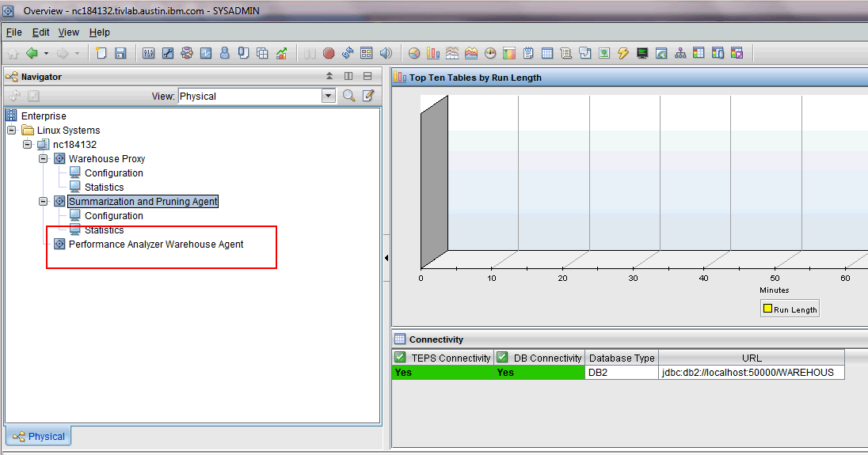The image size is (868, 455).
Task: Open Configuration under Summarization and Pruning Agent
Action: [113, 215]
